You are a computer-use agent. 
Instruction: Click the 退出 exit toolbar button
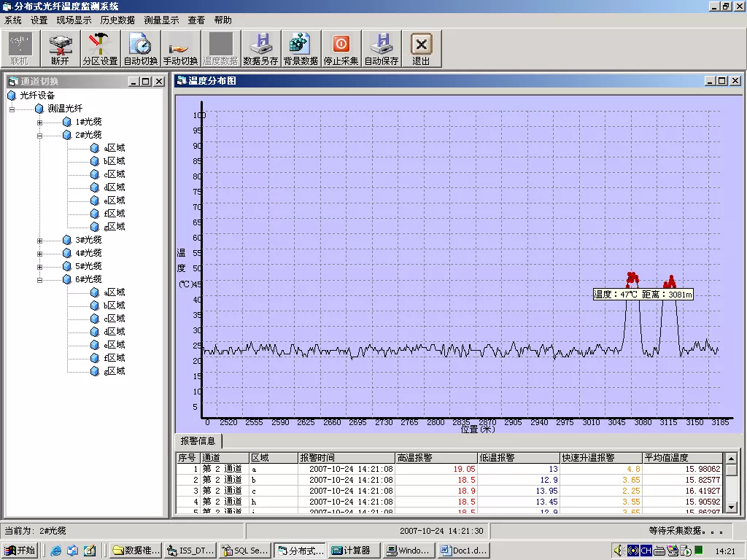pos(421,48)
